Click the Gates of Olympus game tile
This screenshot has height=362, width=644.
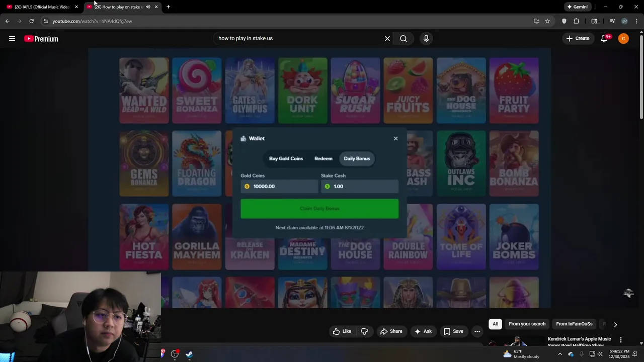[x=250, y=90]
